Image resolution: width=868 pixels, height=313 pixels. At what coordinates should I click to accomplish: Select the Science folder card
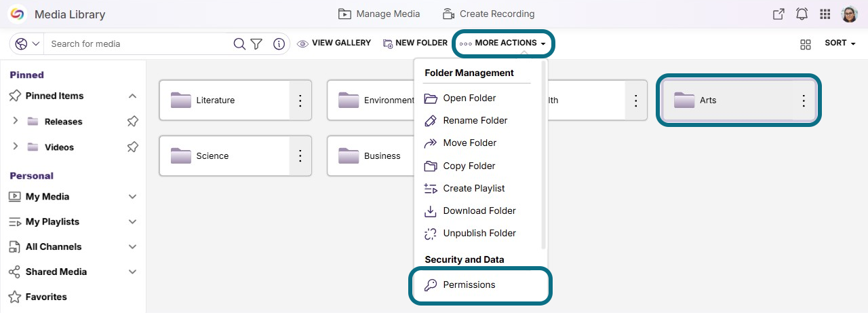(224, 156)
